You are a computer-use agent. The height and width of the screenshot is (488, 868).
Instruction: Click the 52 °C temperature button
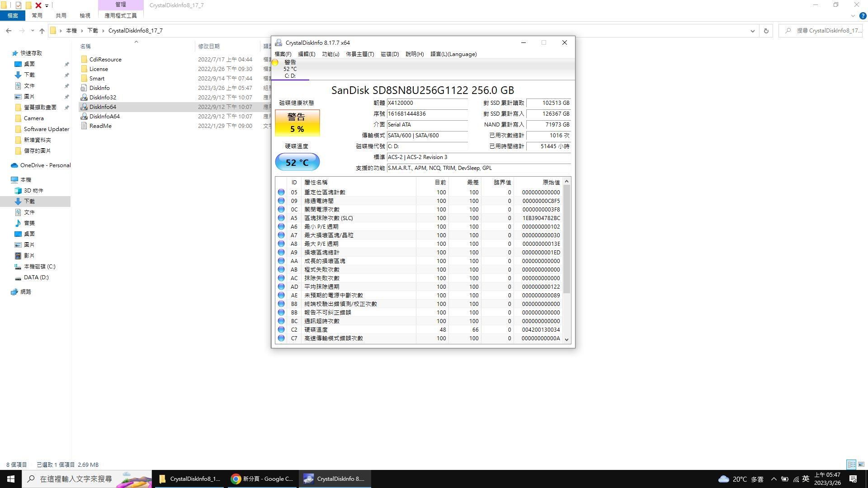tap(297, 162)
